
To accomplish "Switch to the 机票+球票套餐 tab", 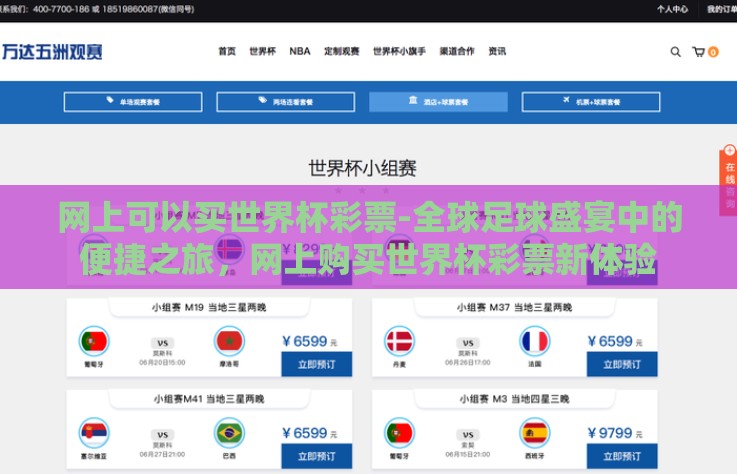I will tap(591, 102).
